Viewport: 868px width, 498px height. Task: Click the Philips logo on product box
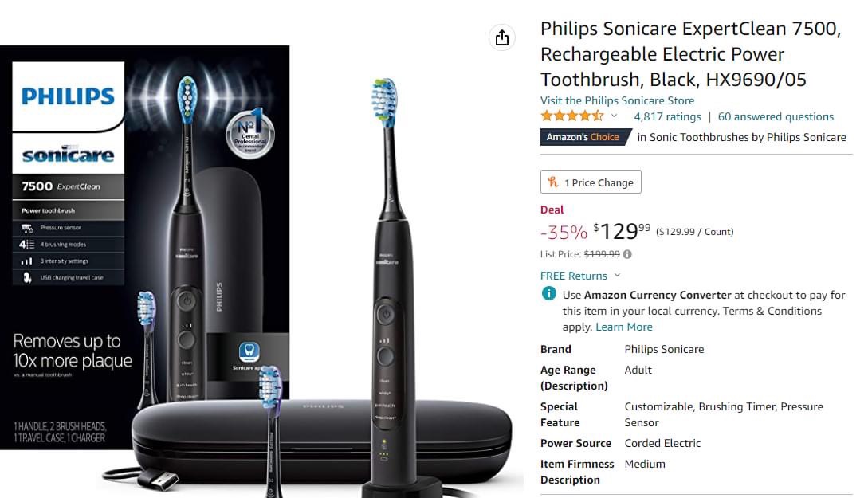[68, 96]
